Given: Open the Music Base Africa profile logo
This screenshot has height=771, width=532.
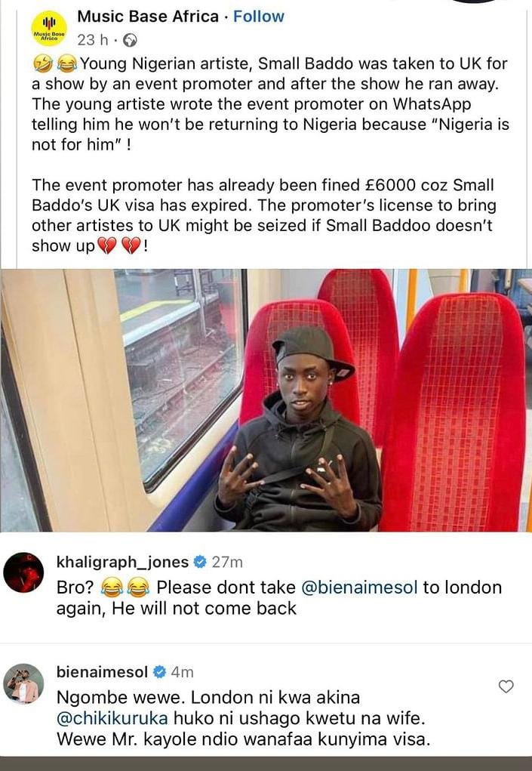Looking at the screenshot, I should point(49,29).
